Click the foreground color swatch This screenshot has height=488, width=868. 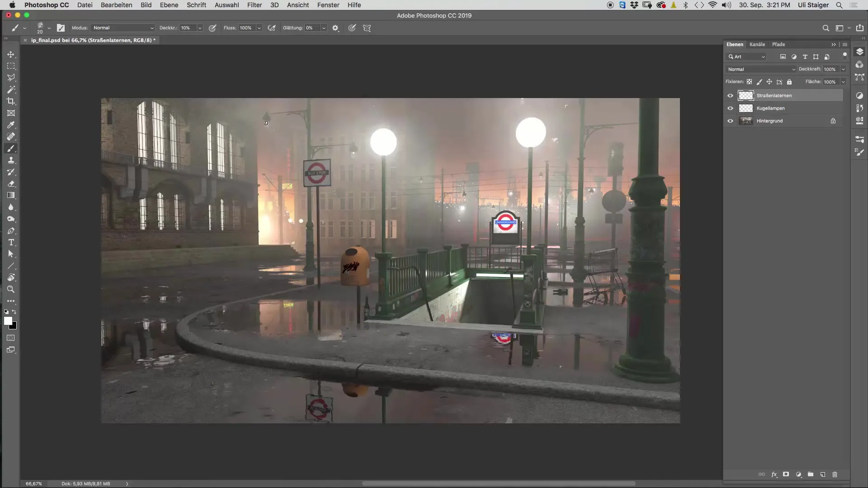[x=8, y=320]
